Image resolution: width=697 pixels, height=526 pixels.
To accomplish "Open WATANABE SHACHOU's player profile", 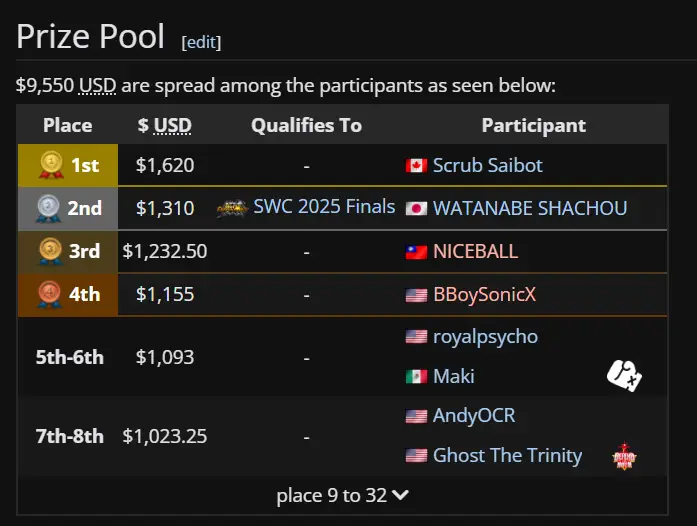I will (530, 208).
